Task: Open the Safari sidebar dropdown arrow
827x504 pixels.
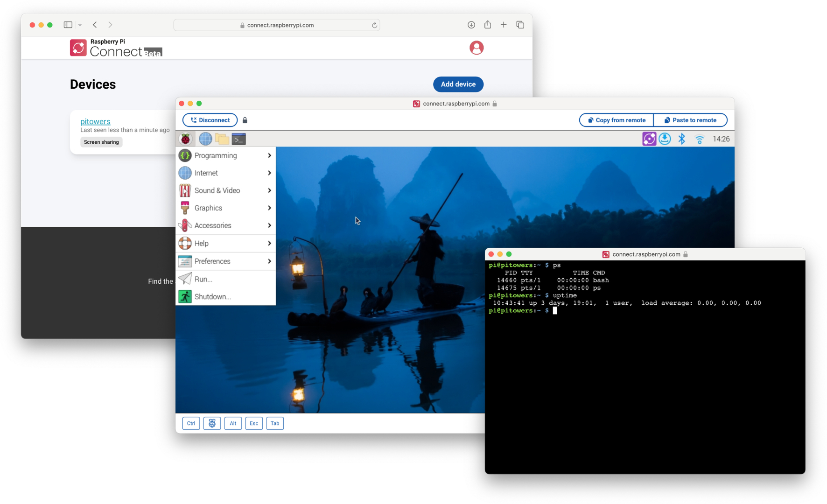Action: (x=80, y=25)
